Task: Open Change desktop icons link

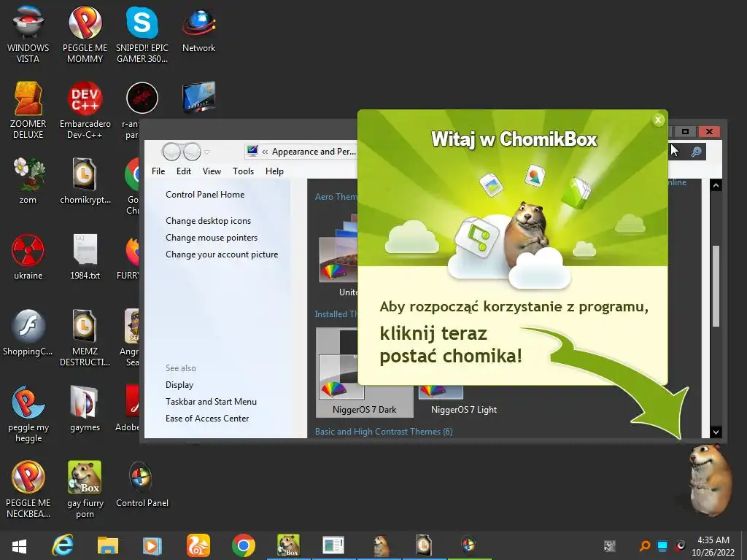Action: [x=208, y=221]
